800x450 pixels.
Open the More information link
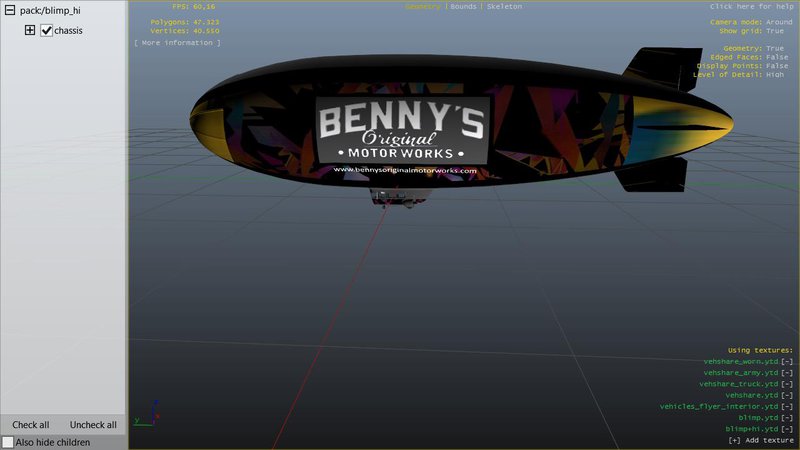click(178, 43)
